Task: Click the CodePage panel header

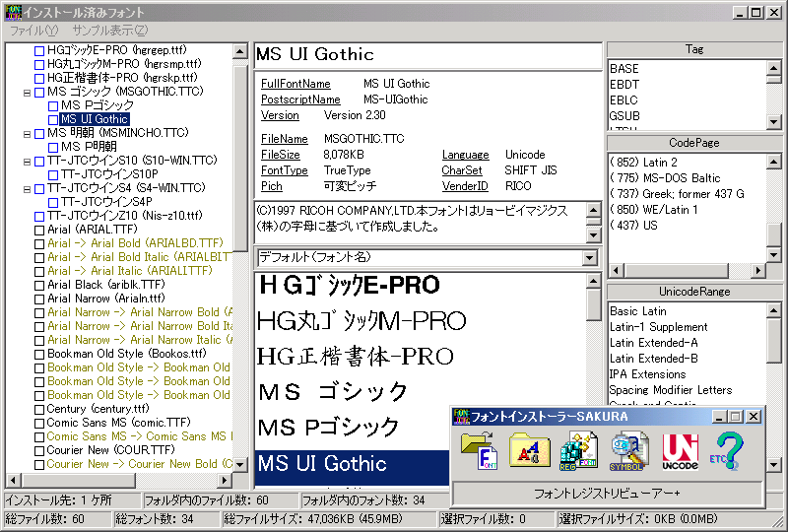Action: [x=694, y=143]
